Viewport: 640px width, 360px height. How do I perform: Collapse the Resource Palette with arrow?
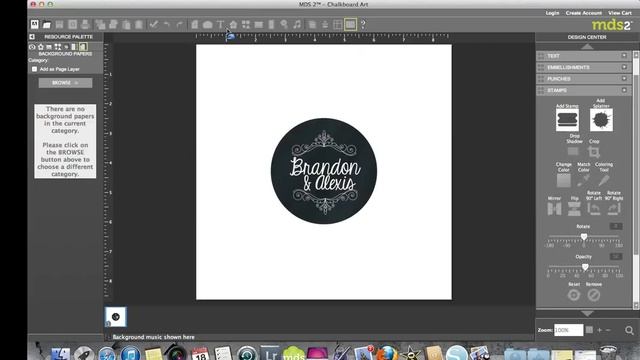(x=32, y=37)
